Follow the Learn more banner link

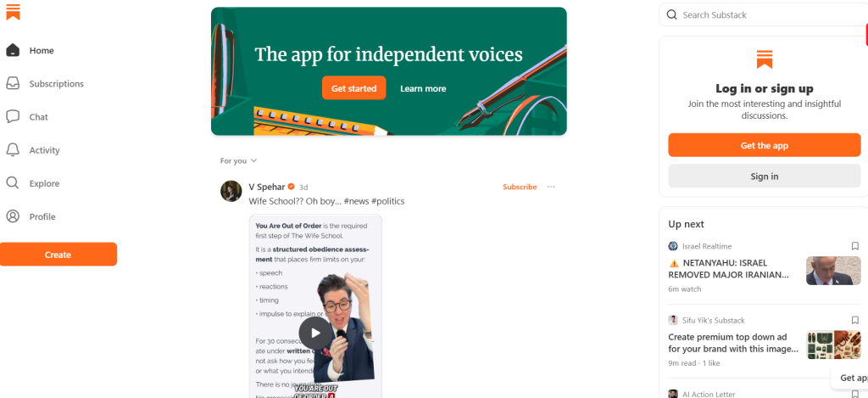423,89
